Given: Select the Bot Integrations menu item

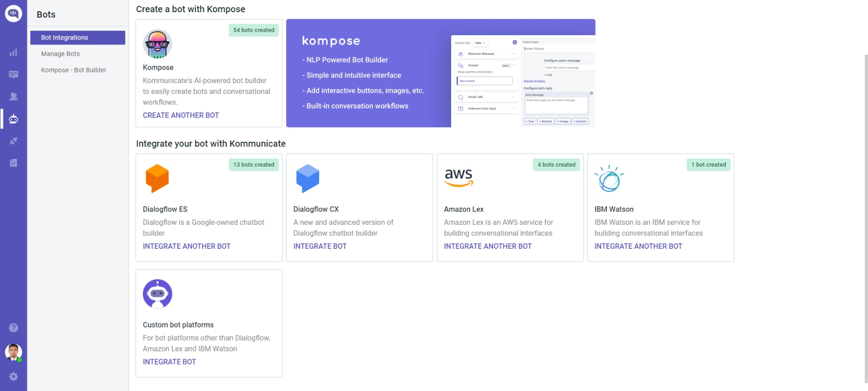Looking at the screenshot, I should (x=78, y=38).
